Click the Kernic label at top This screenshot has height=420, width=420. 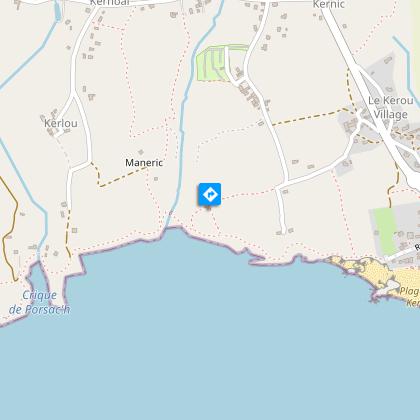(329, 4)
